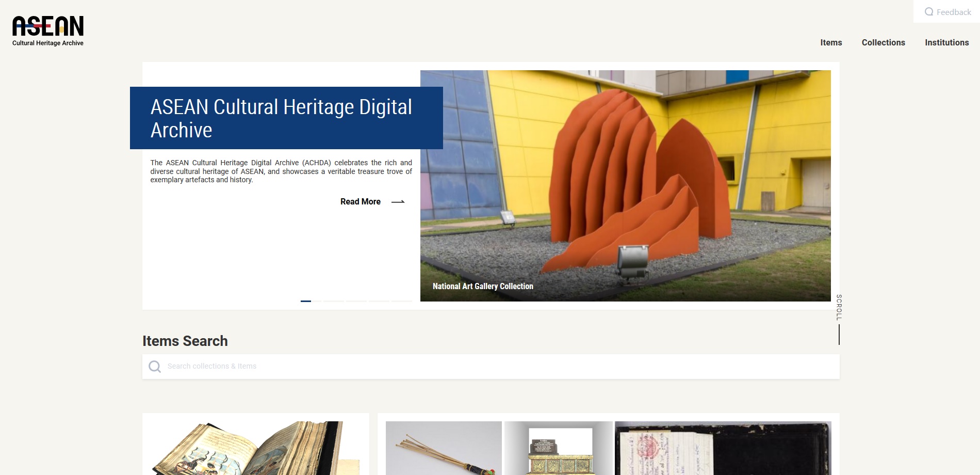
Task: Open the black stamped document thumbnail
Action: pyautogui.click(x=723, y=448)
